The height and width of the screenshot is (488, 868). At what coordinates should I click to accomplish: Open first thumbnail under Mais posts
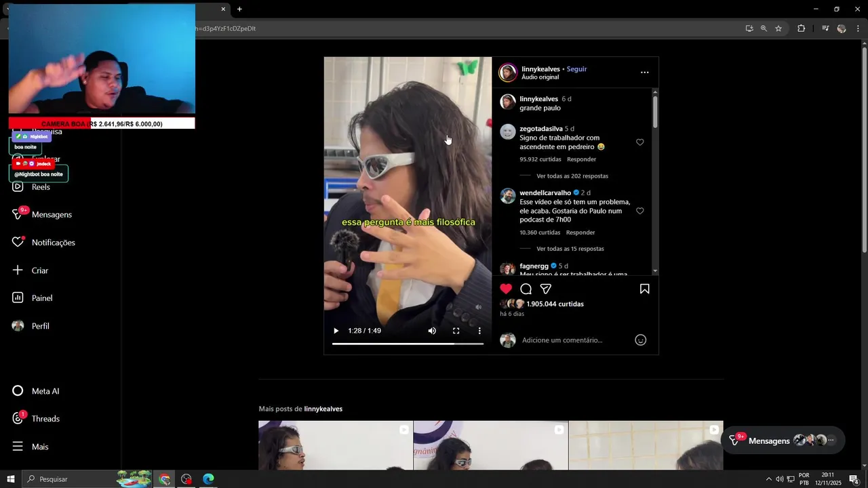335,445
